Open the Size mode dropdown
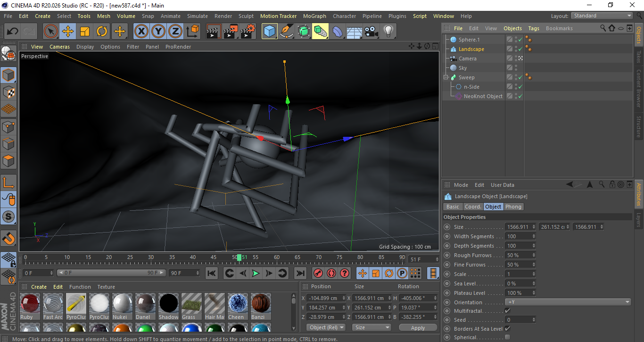 click(372, 327)
